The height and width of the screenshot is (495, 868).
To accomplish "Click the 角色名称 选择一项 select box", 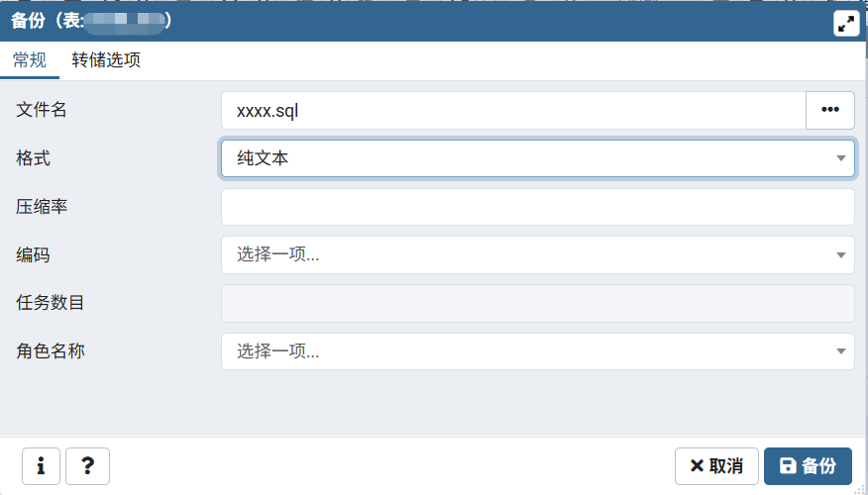I will click(x=525, y=351).
